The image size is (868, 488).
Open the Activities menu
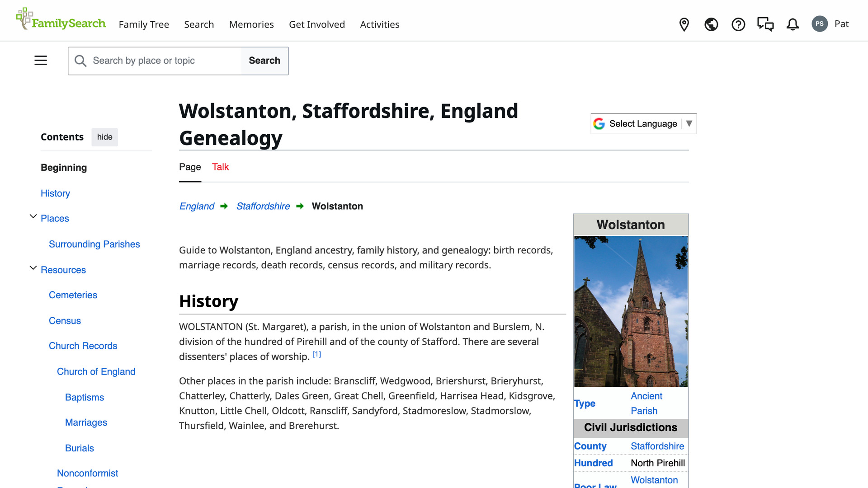pos(380,24)
